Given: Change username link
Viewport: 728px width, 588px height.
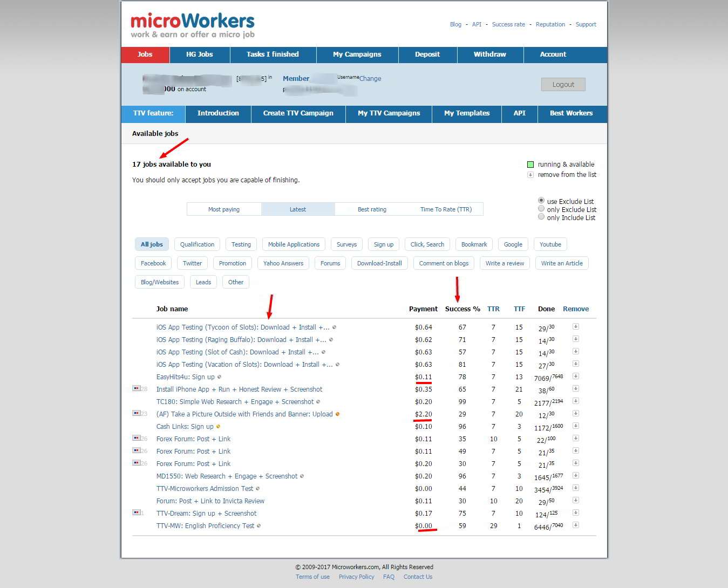Looking at the screenshot, I should pyautogui.click(x=370, y=79).
